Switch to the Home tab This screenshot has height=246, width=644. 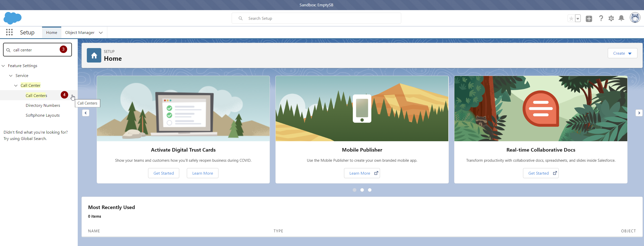(x=52, y=32)
